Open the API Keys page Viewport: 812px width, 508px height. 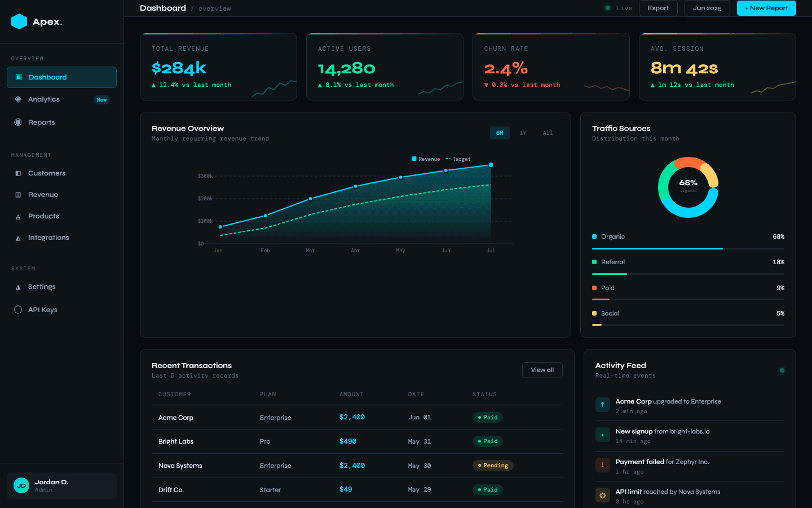point(61,309)
